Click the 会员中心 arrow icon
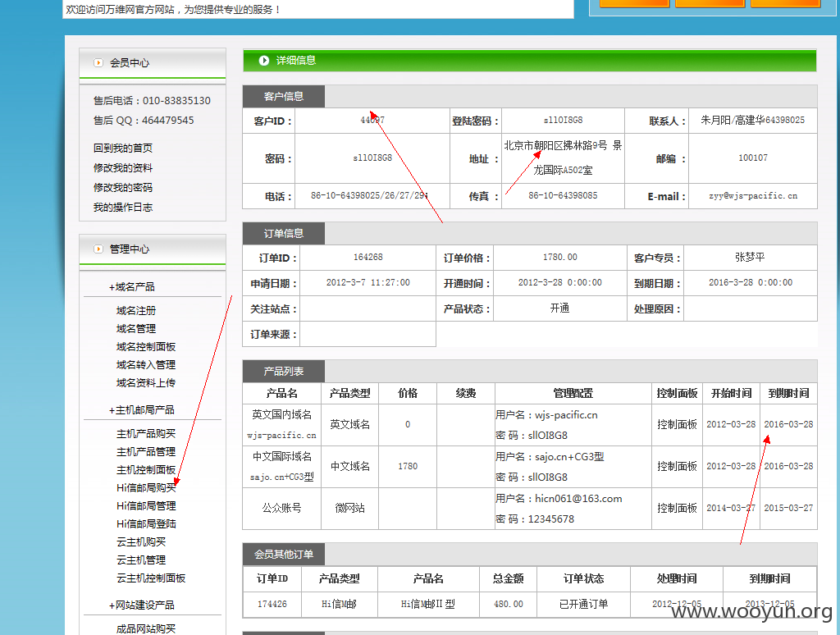The image size is (840, 635). tap(98, 62)
